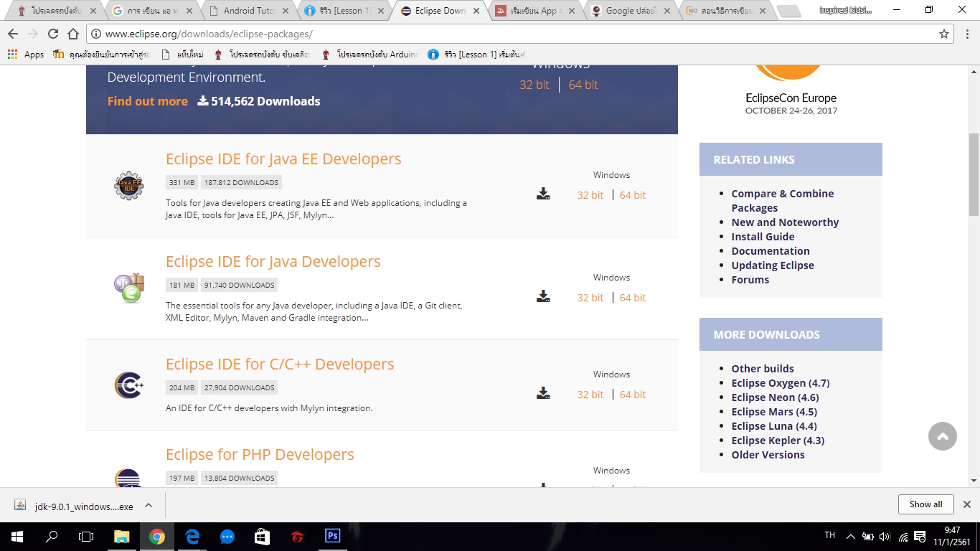The height and width of the screenshot is (551, 980).
Task: Expand options for the jdk-9.0.1 download
Action: coord(149,505)
